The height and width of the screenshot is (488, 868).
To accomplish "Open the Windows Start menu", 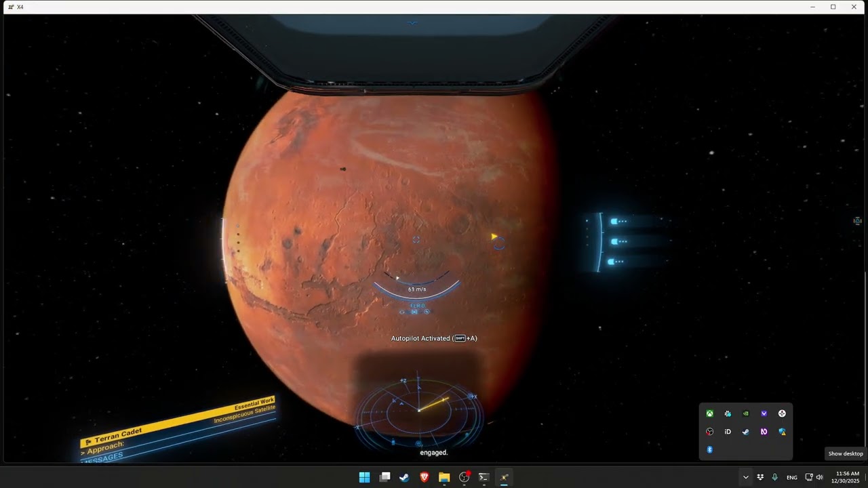I will 364,477.
